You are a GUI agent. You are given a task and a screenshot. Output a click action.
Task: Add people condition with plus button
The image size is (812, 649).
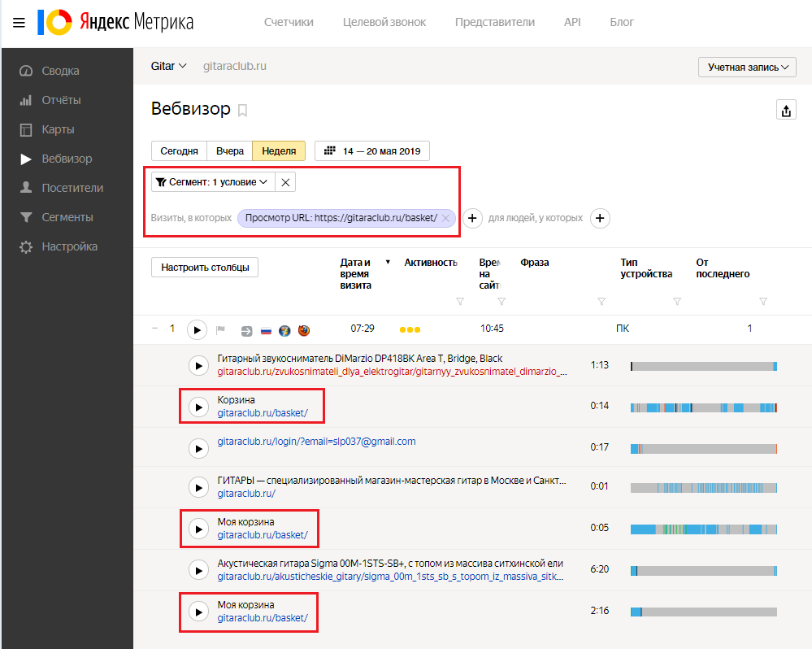[x=600, y=219]
